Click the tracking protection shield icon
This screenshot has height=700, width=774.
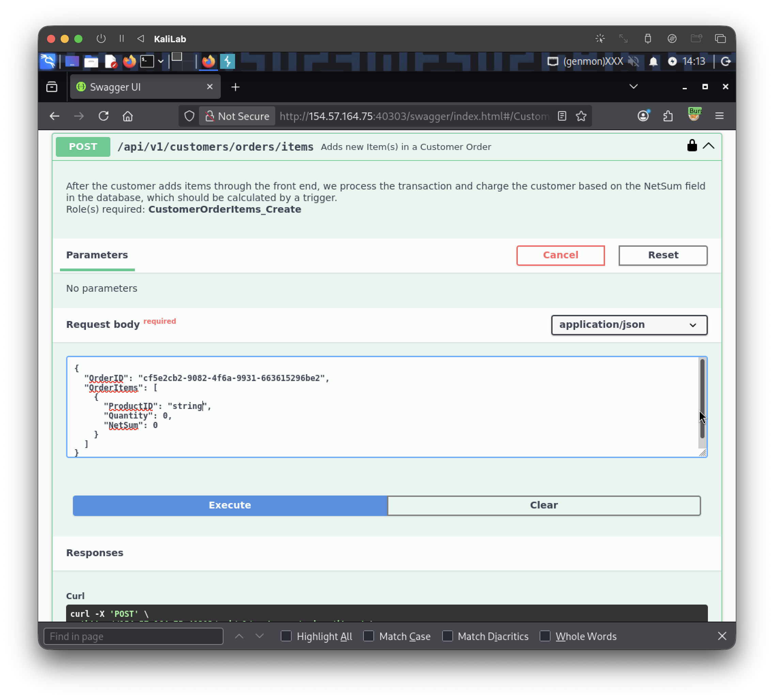[x=189, y=116]
